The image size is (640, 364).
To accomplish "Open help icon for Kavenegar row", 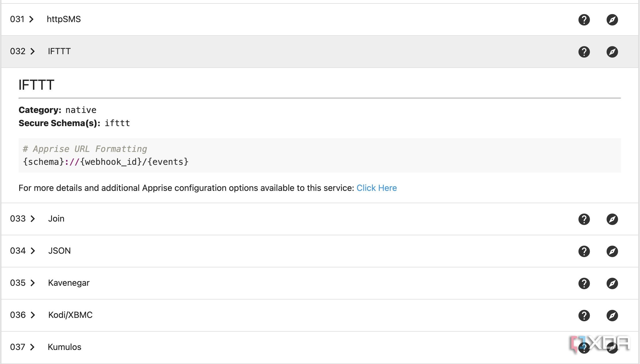I will pyautogui.click(x=584, y=283).
